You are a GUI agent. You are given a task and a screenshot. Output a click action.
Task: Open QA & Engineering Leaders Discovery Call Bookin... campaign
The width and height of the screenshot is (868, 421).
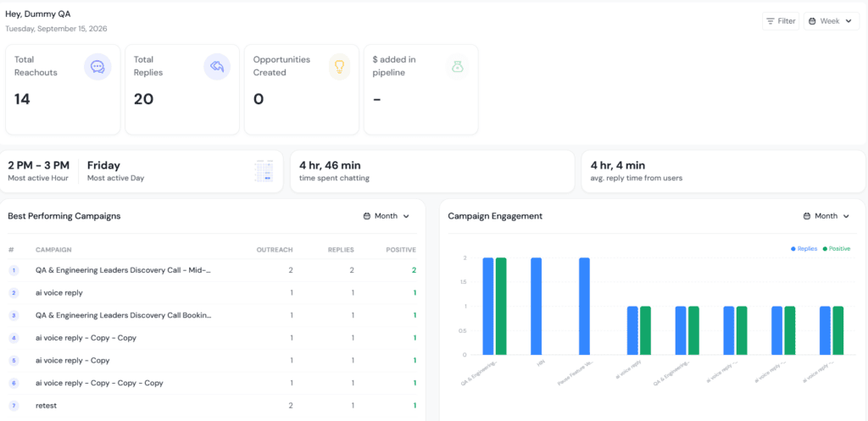pos(124,315)
